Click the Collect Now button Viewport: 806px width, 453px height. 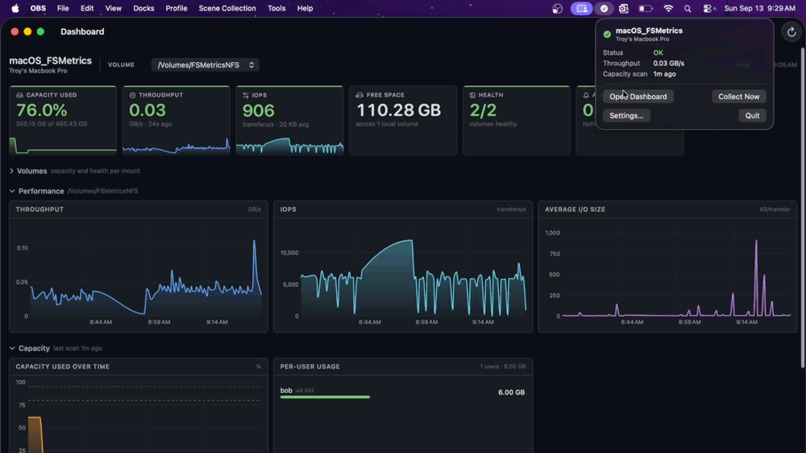pyautogui.click(x=739, y=97)
